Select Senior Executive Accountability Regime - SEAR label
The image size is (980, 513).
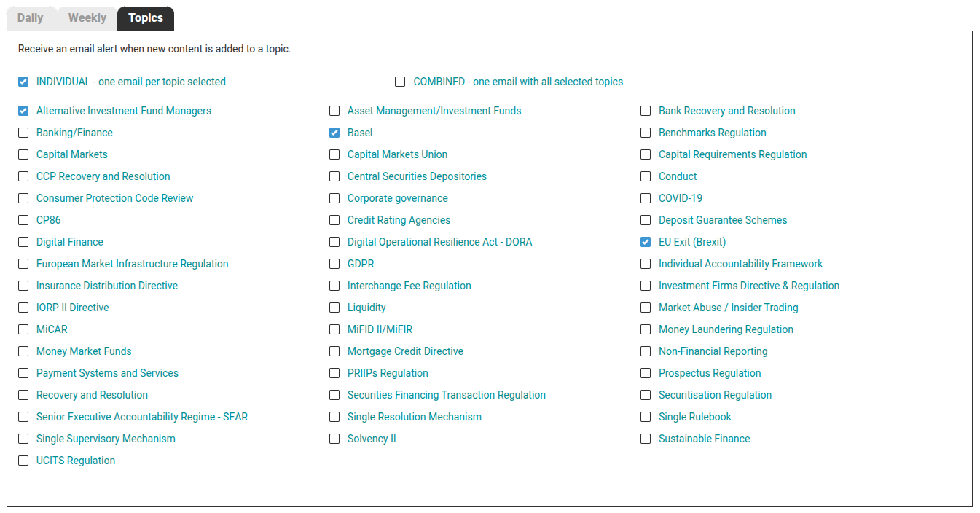142,417
